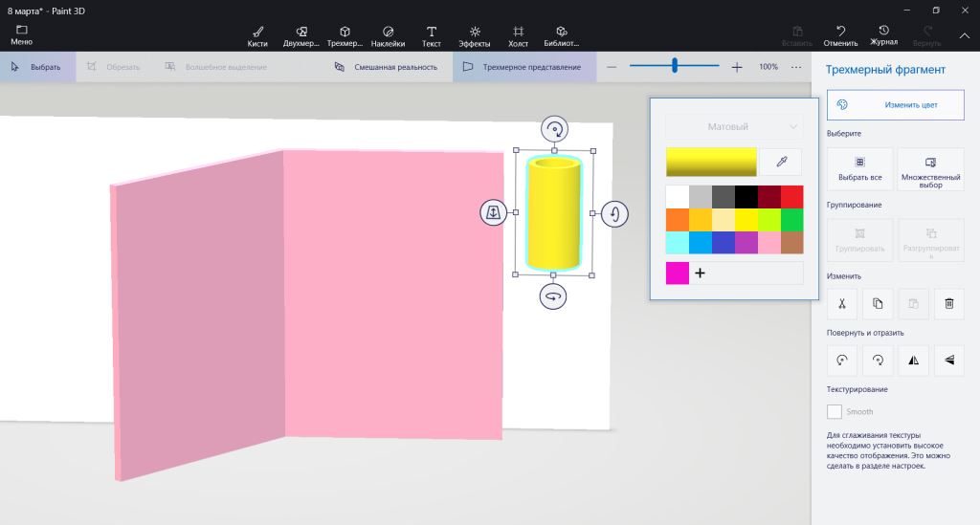Click the cut scissors icon
The height and width of the screenshot is (525, 980).
[x=841, y=303]
